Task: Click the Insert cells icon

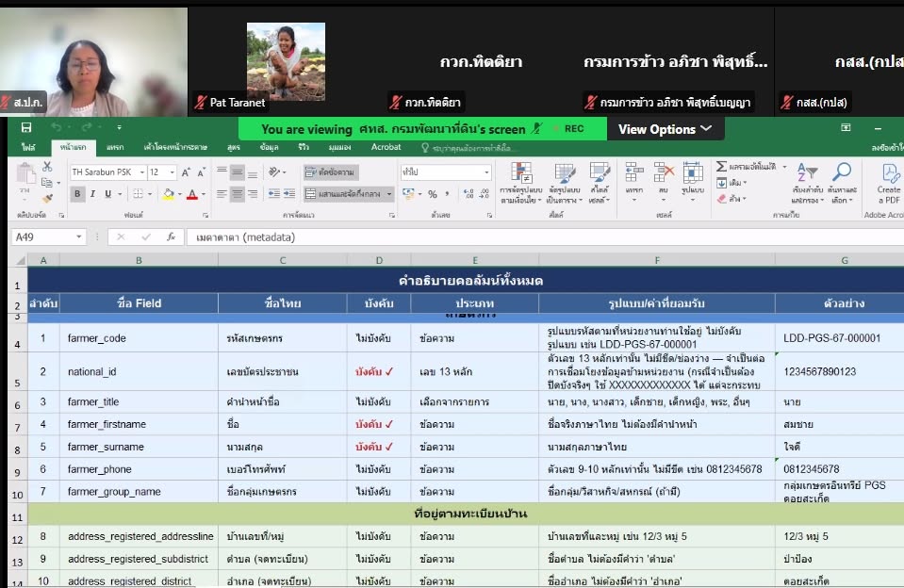Action: coord(634,172)
